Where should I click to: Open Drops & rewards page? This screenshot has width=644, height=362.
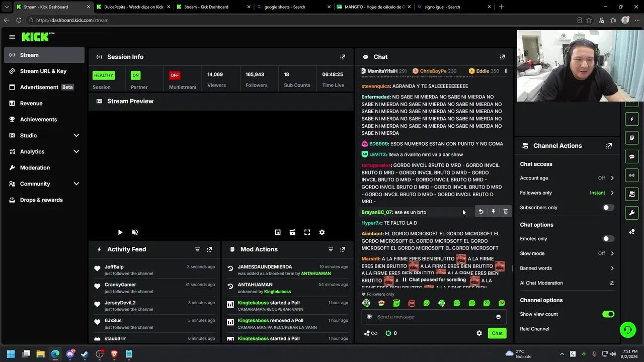click(44, 200)
